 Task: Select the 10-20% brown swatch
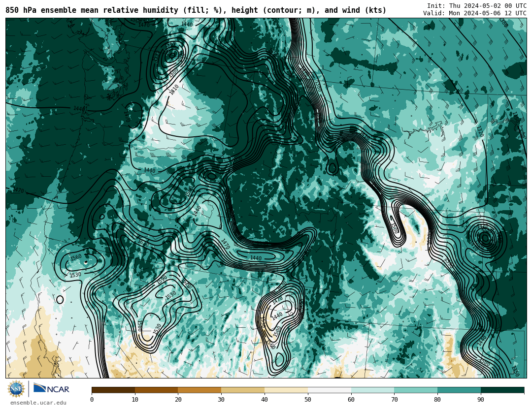(x=157, y=390)
